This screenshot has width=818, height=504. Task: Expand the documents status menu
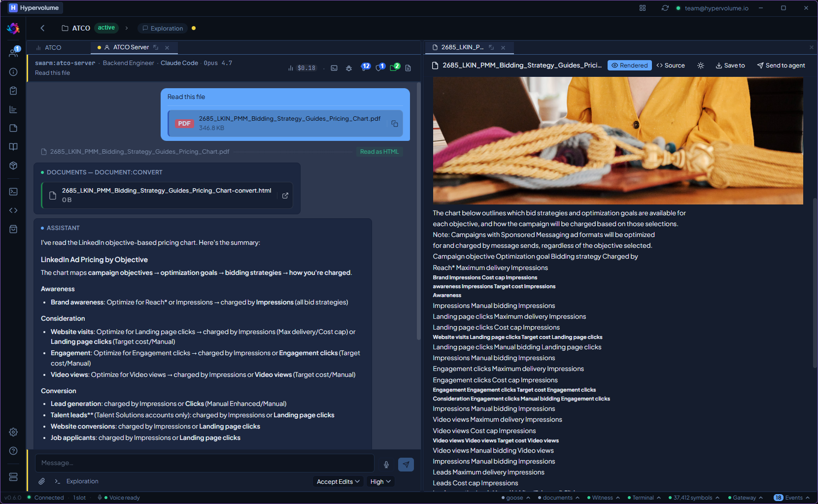click(558, 498)
